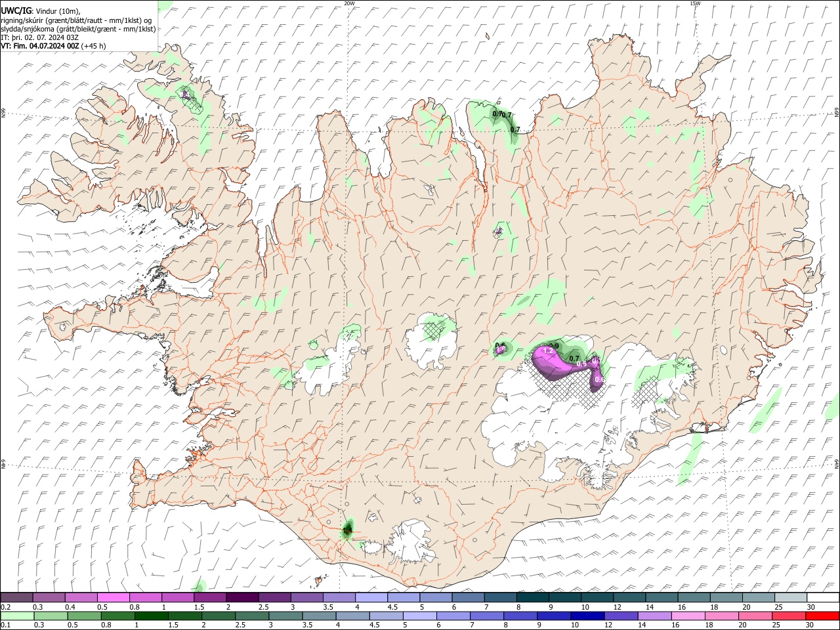
Task: Click the '20W' longitude label
Action: click(x=349, y=3)
